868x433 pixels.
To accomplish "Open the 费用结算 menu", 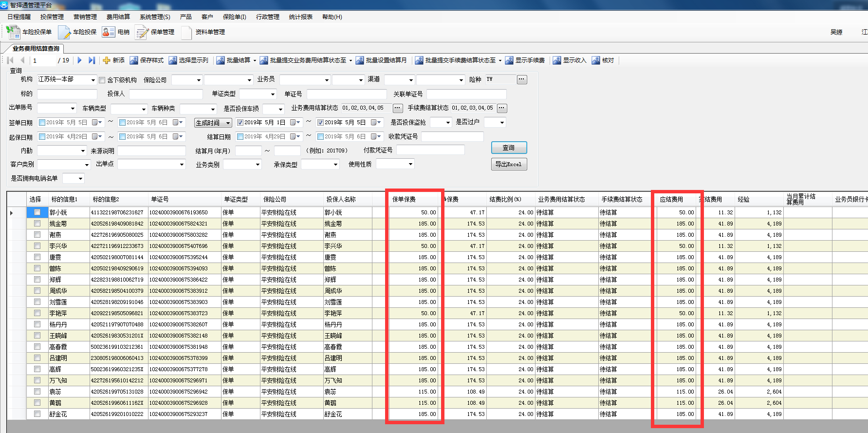I will point(118,17).
